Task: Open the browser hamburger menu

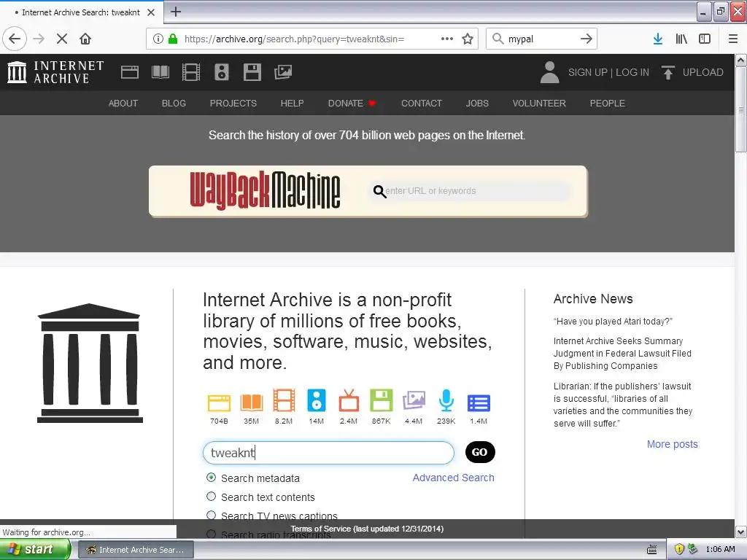Action: click(733, 39)
